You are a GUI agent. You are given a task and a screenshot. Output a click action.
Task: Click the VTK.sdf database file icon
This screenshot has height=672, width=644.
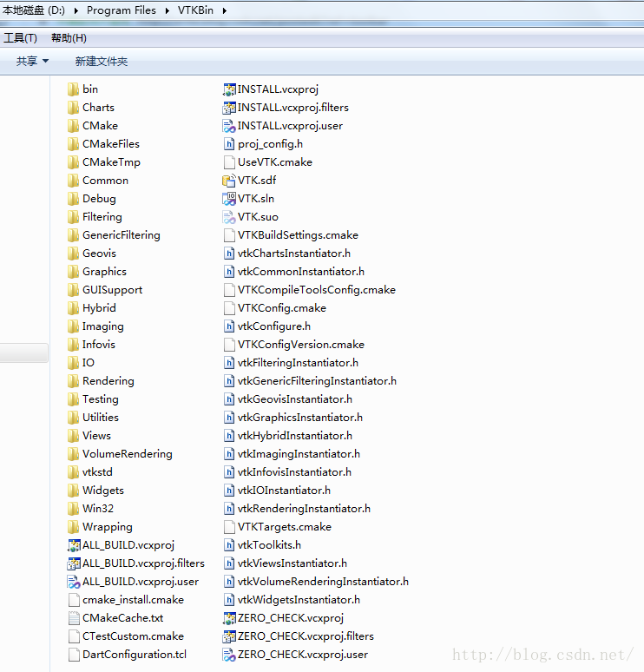(229, 181)
